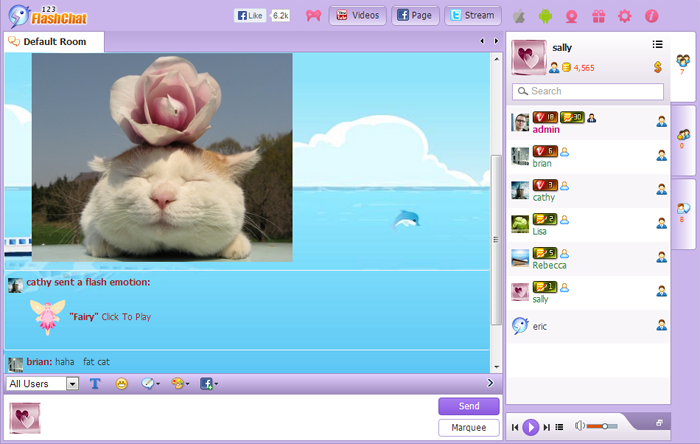The height and width of the screenshot is (444, 700).
Task: Click the dollar sign icon beside sally
Action: click(658, 67)
